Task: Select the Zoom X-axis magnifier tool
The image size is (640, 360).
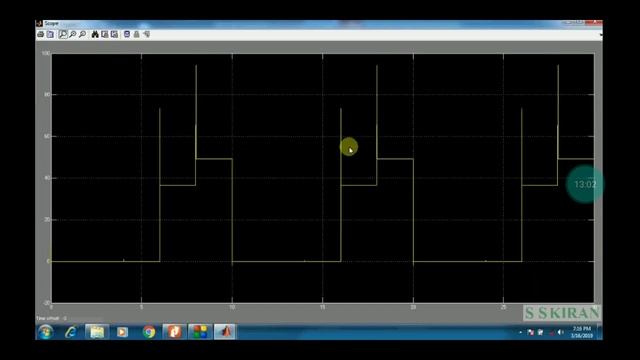Action: click(73, 34)
